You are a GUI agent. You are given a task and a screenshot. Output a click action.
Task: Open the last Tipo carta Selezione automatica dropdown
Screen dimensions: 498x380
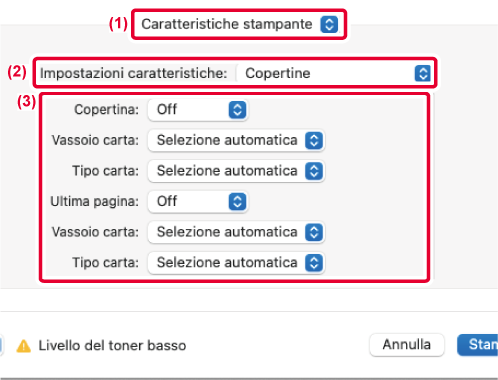point(236,263)
